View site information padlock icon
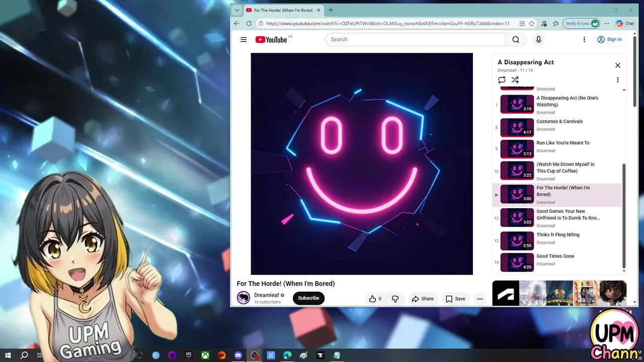The height and width of the screenshot is (362, 644). (261, 24)
